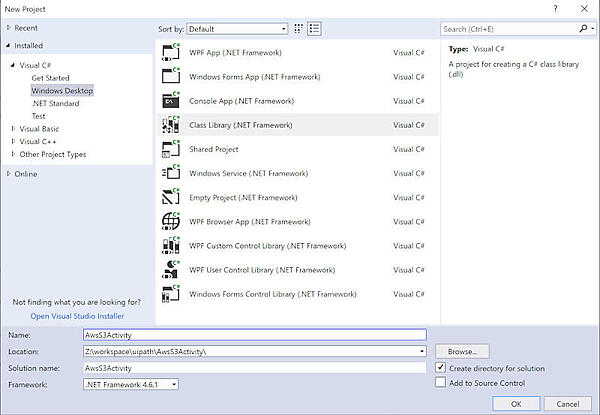Expand the Online section
Viewport: 600px width, 415px height.
point(8,173)
